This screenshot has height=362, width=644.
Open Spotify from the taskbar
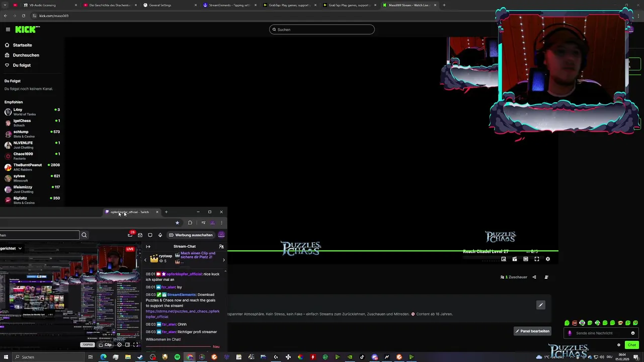[x=177, y=357]
